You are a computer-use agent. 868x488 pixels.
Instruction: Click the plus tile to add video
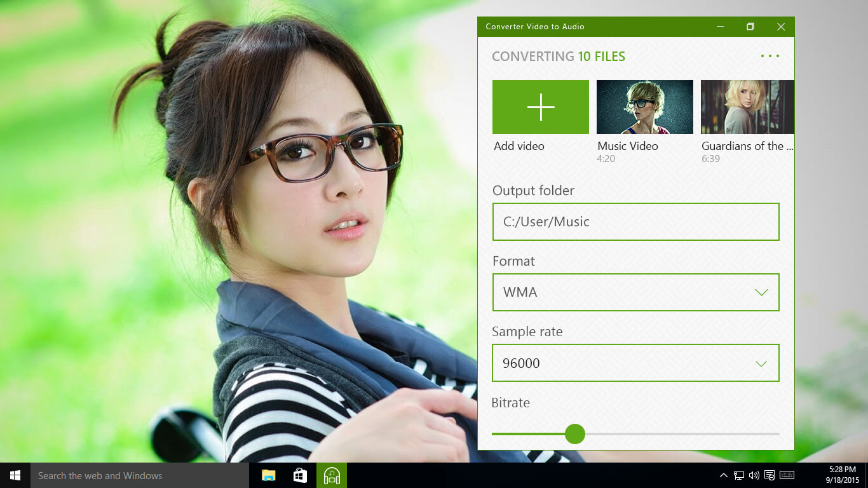coord(541,107)
